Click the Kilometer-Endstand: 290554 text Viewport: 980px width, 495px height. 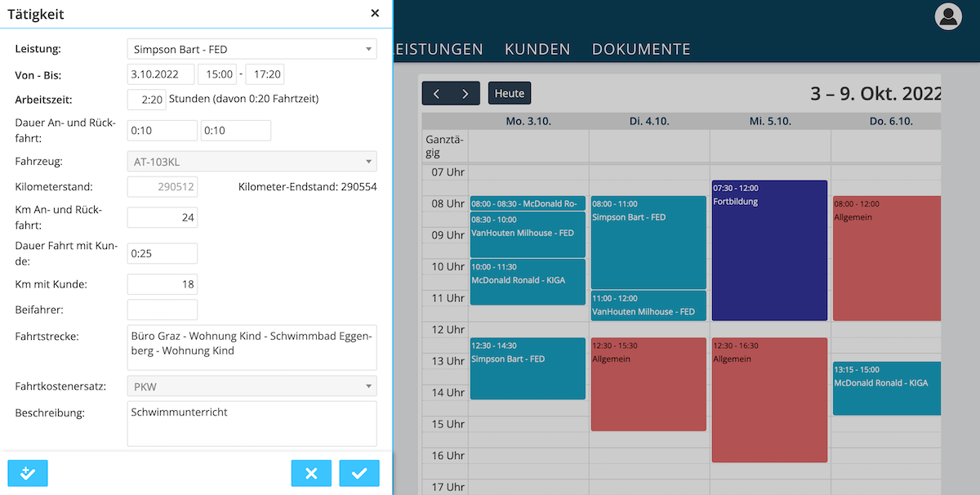[x=308, y=187]
